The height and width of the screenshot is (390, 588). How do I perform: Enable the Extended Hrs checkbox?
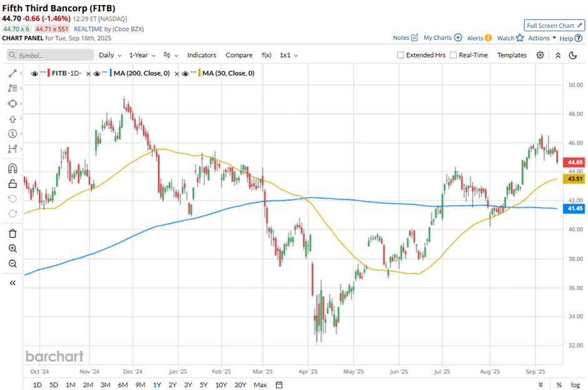[400, 55]
